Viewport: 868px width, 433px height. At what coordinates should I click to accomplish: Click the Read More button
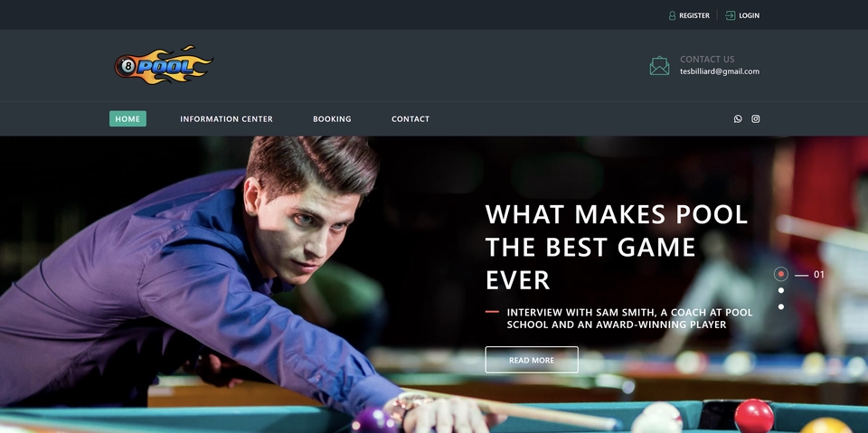tap(532, 360)
